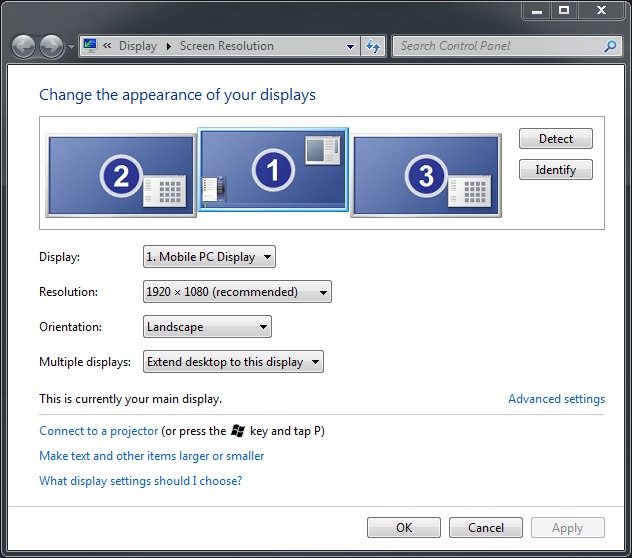Select monitor 1 in display layout
The width and height of the screenshot is (632, 558).
(273, 170)
